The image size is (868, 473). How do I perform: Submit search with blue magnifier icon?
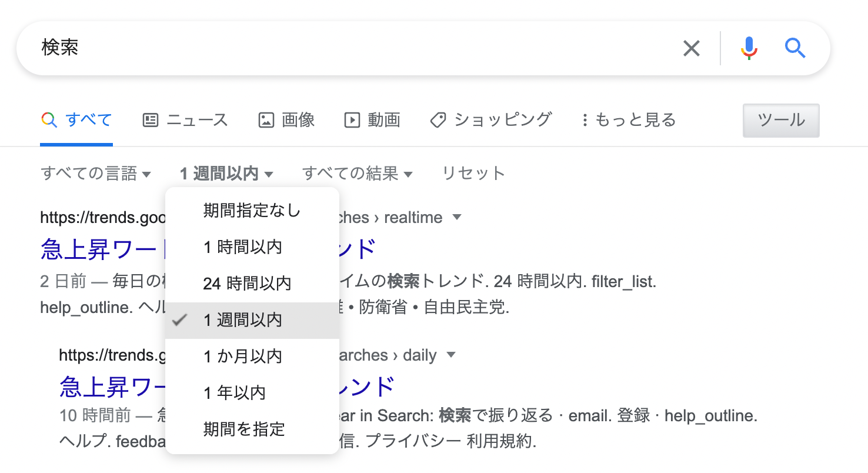point(795,48)
